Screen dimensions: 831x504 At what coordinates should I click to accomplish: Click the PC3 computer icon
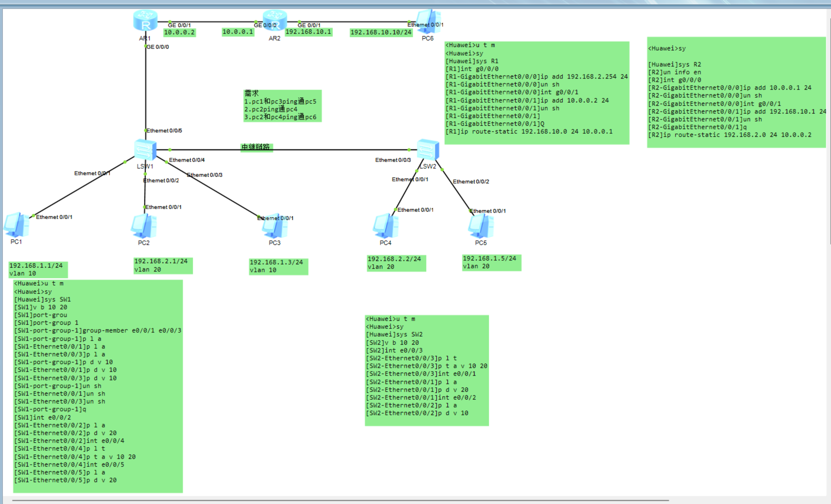[275, 226]
